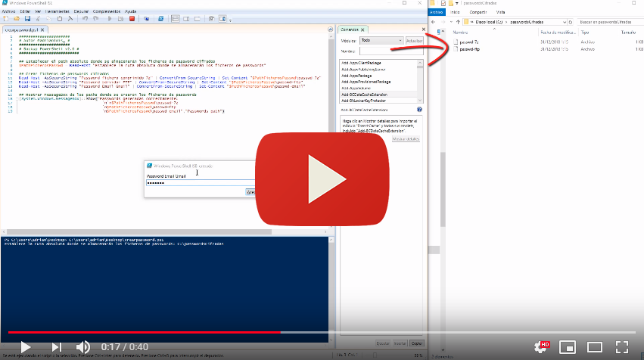Open the Vista tab in File Explorer
This screenshot has height=360, width=644.
tap(500, 12)
